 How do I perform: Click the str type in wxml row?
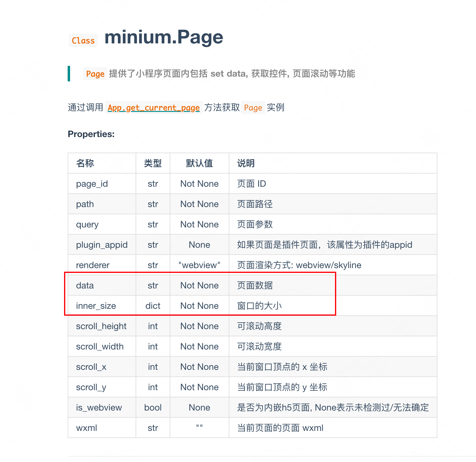[153, 428]
